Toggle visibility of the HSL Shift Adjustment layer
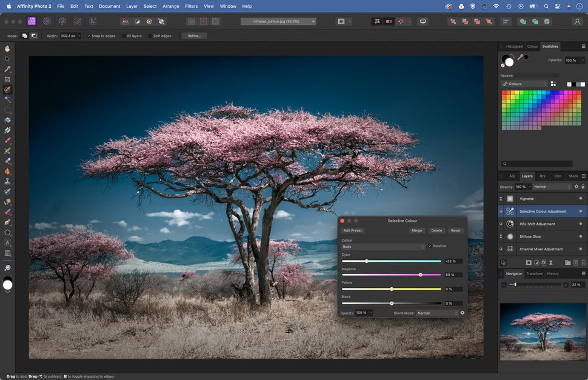This screenshot has height=380, width=588. coord(501,224)
